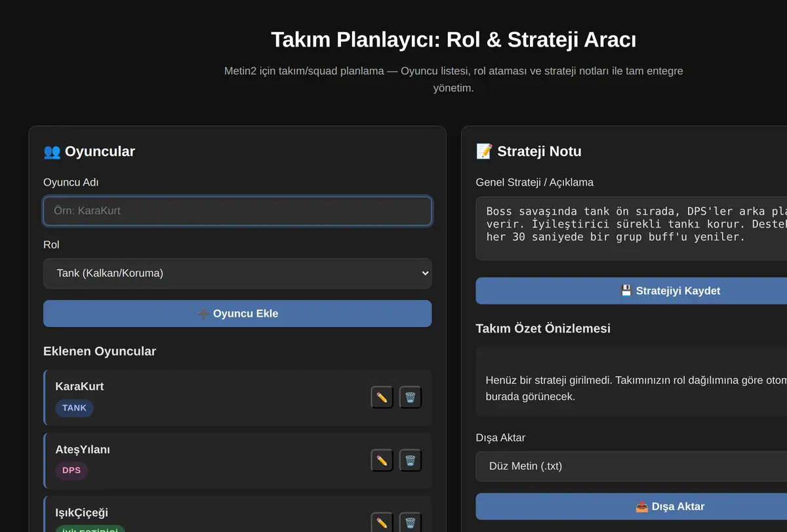Click the TANK badge under KaraKurt
787x532 pixels.
pyautogui.click(x=74, y=408)
